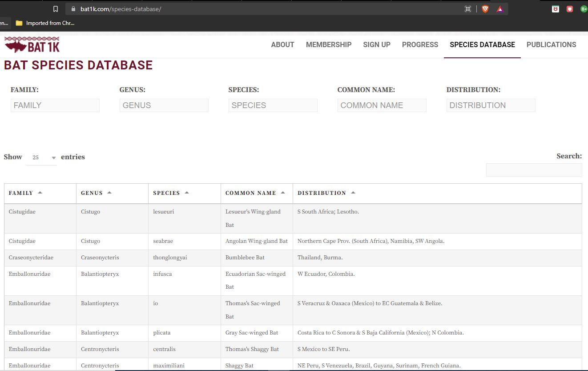The image size is (588, 371).
Task: Click the Genus filter input
Action: (164, 105)
